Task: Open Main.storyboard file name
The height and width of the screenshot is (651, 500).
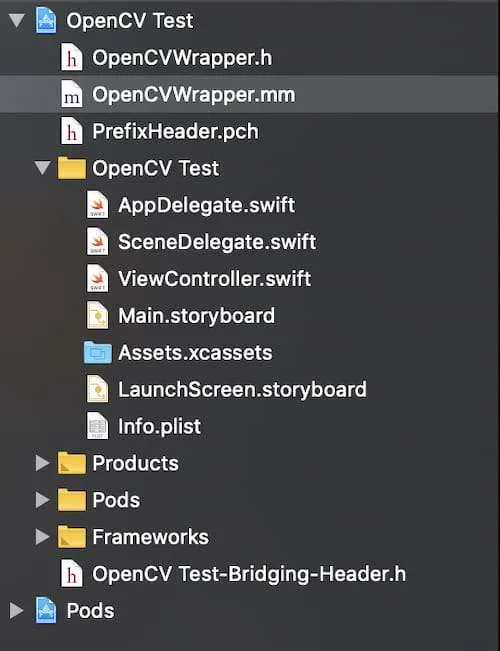Action: point(196,316)
